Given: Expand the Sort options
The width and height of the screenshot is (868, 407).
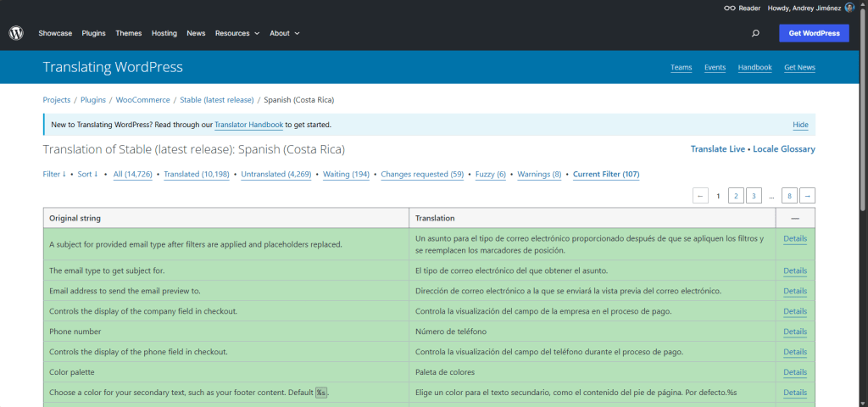Looking at the screenshot, I should (x=87, y=174).
